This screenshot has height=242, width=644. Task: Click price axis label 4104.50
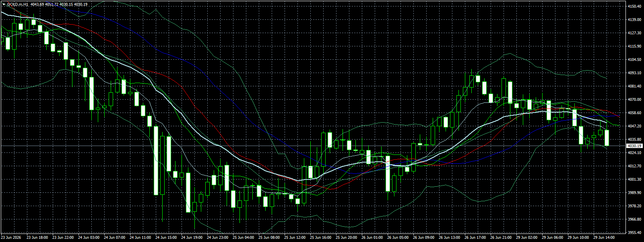click(x=634, y=60)
